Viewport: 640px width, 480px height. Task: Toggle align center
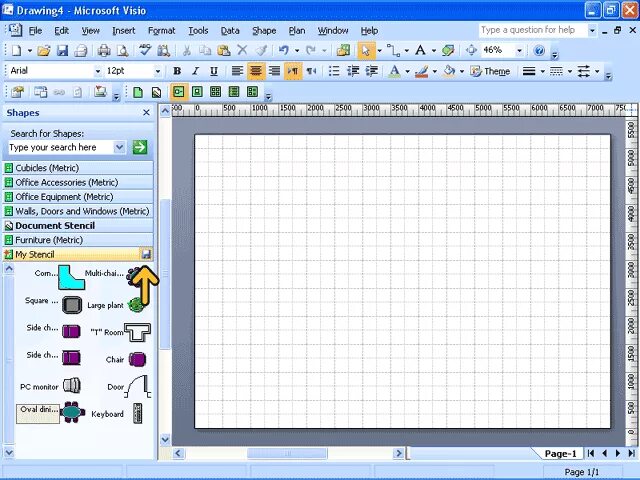tap(256, 71)
